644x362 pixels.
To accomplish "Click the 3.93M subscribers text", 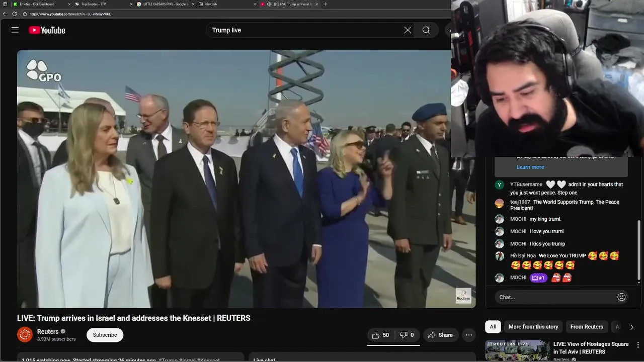I will 56,339.
